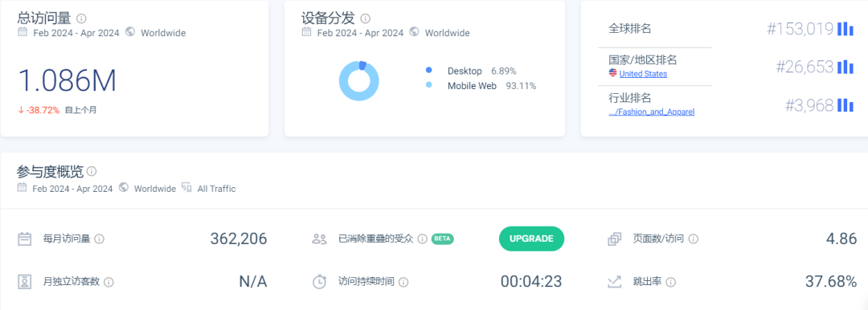Click country rank value #26,653
The image size is (868, 310).
pyautogui.click(x=805, y=67)
